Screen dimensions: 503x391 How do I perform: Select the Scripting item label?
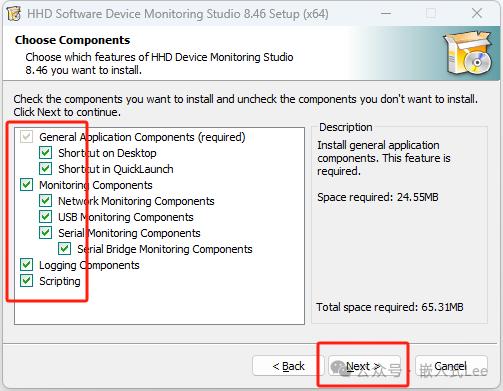[60, 281]
